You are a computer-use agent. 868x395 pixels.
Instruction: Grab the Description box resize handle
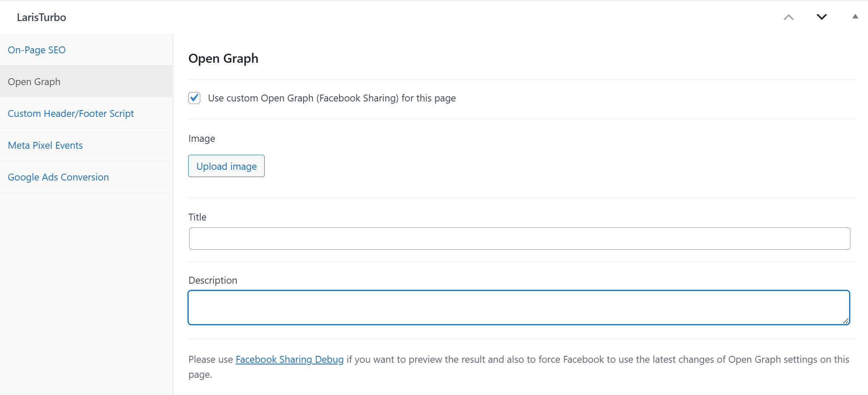point(845,321)
